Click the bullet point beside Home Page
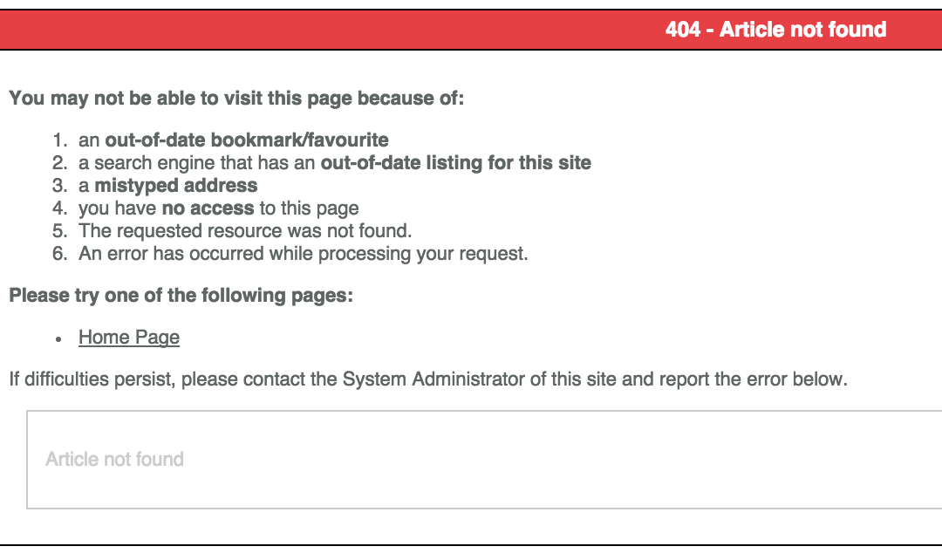Viewport: 942px width, 560px height. point(58,338)
